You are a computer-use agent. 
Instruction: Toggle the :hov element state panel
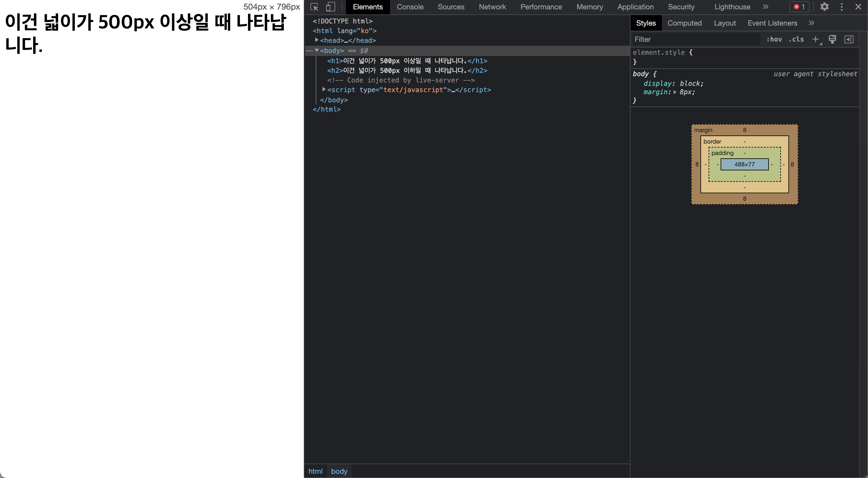coord(774,39)
